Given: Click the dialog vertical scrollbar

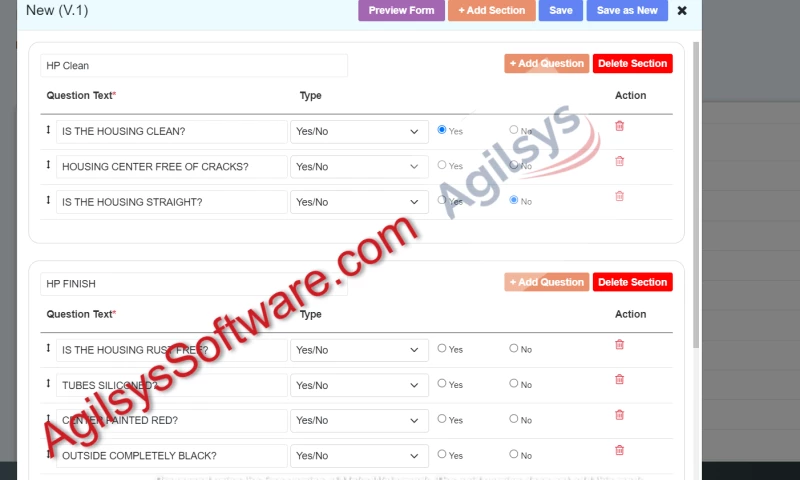Looking at the screenshot, I should (x=696, y=195).
